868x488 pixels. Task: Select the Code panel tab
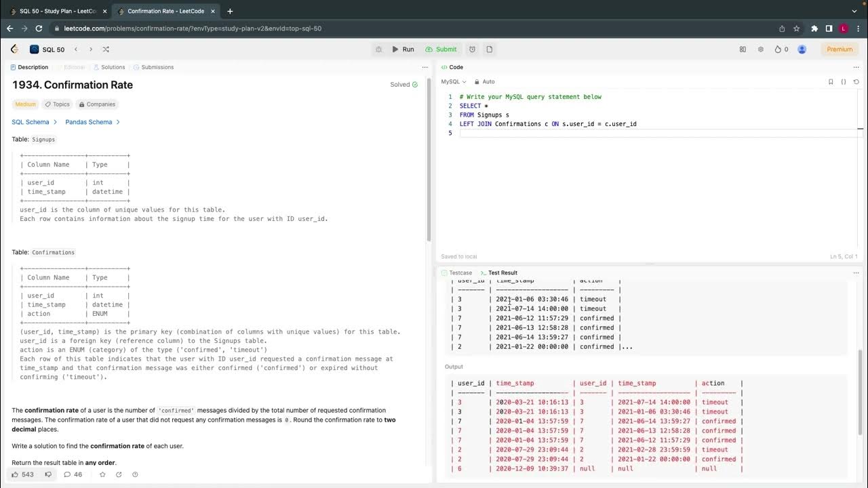(x=452, y=67)
